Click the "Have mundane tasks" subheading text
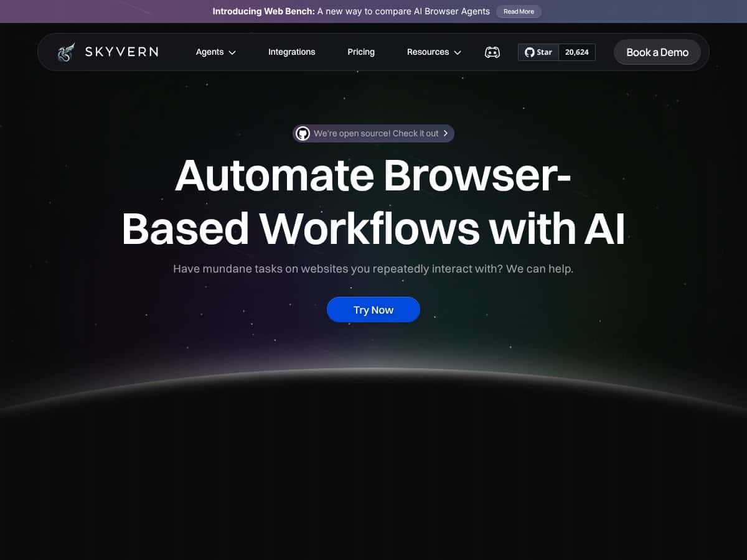Screen dimensions: 747x560 pos(374,269)
